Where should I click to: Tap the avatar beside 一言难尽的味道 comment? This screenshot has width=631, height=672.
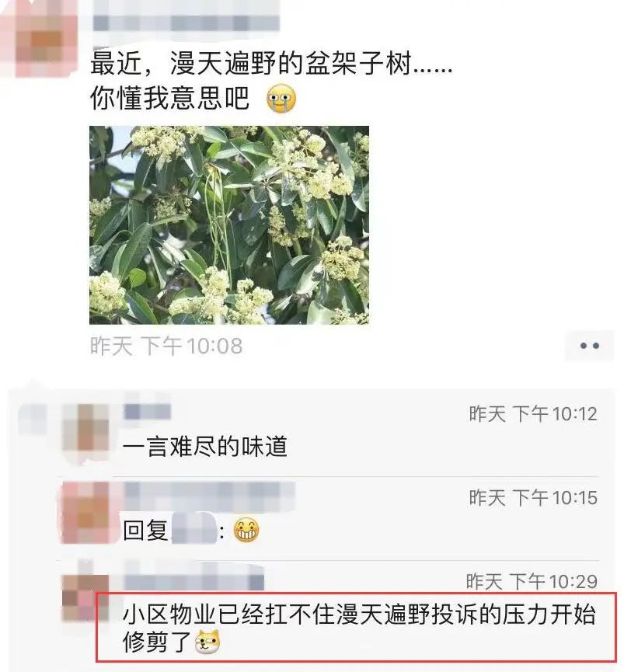85,433
